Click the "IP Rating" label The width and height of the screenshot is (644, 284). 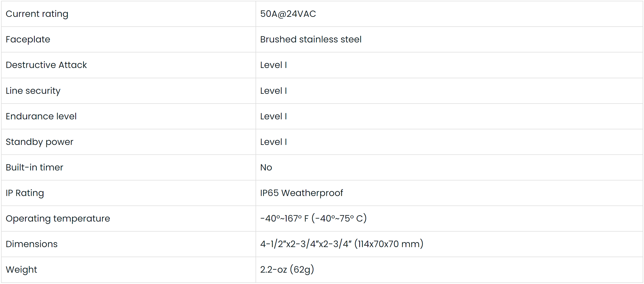[x=25, y=193]
